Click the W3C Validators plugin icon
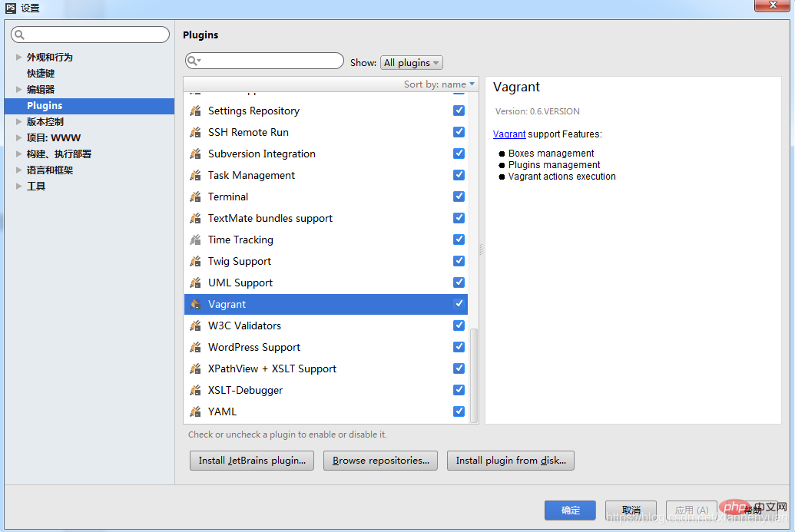 tap(195, 325)
